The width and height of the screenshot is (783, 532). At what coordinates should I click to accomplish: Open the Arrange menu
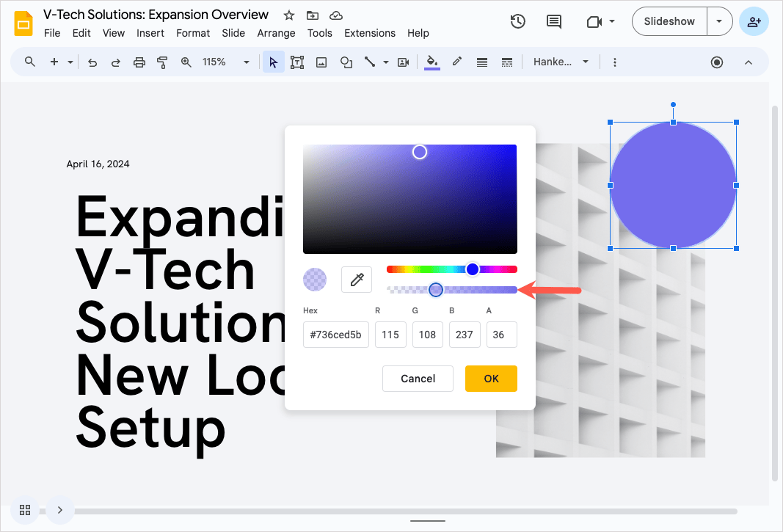276,33
